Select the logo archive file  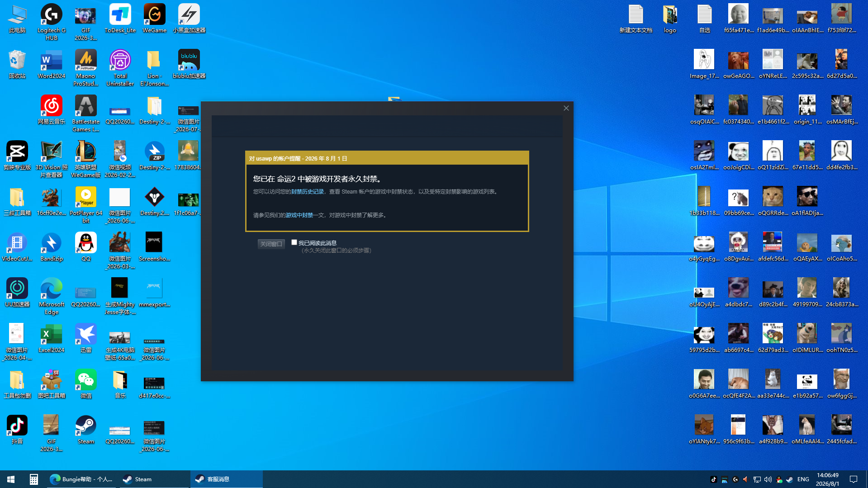click(670, 19)
